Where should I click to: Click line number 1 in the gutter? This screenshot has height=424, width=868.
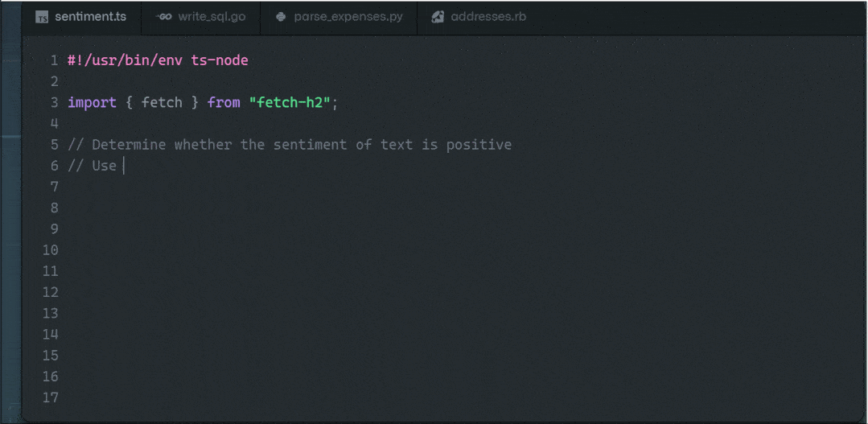tap(54, 60)
